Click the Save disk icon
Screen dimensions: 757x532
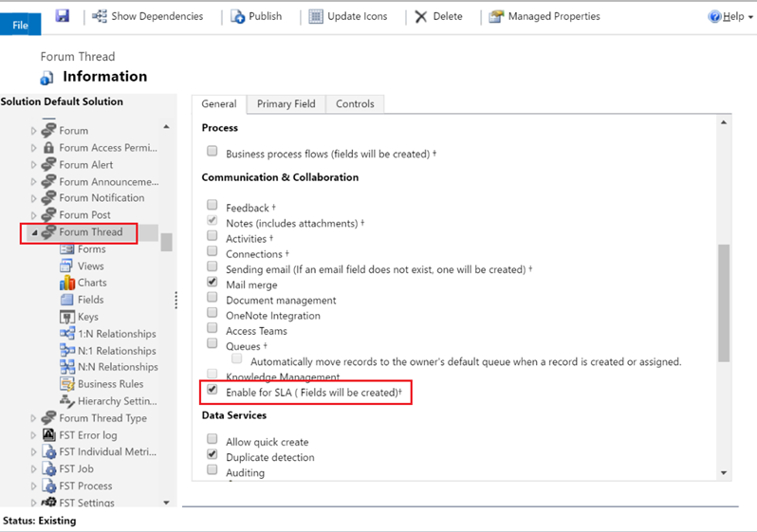coord(63,16)
